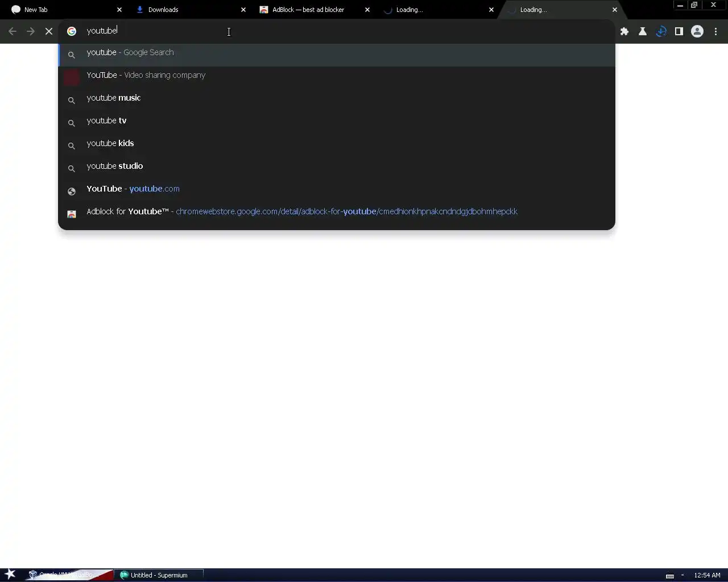Open the Extensions puzzle icon
Viewport: 728px width, 582px height.
624,31
